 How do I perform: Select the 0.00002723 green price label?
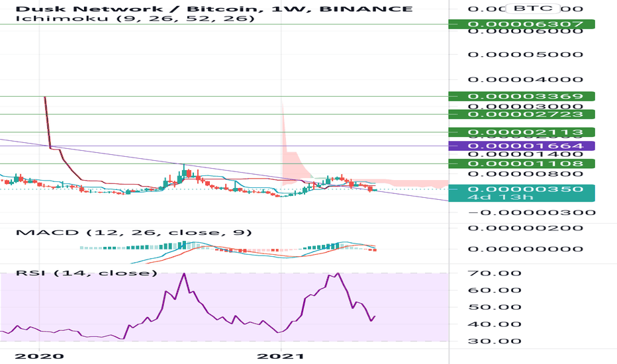(522, 114)
